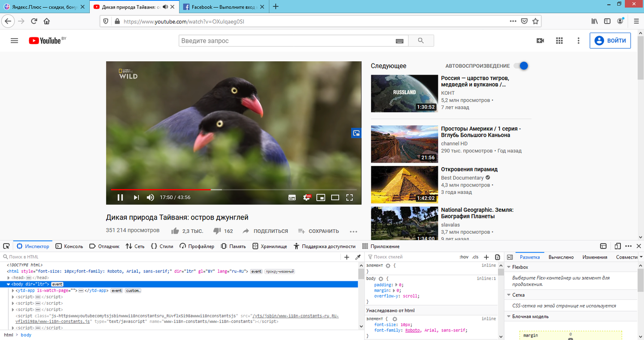Open the Сеть tab
The height and width of the screenshot is (340, 644).
tap(135, 246)
